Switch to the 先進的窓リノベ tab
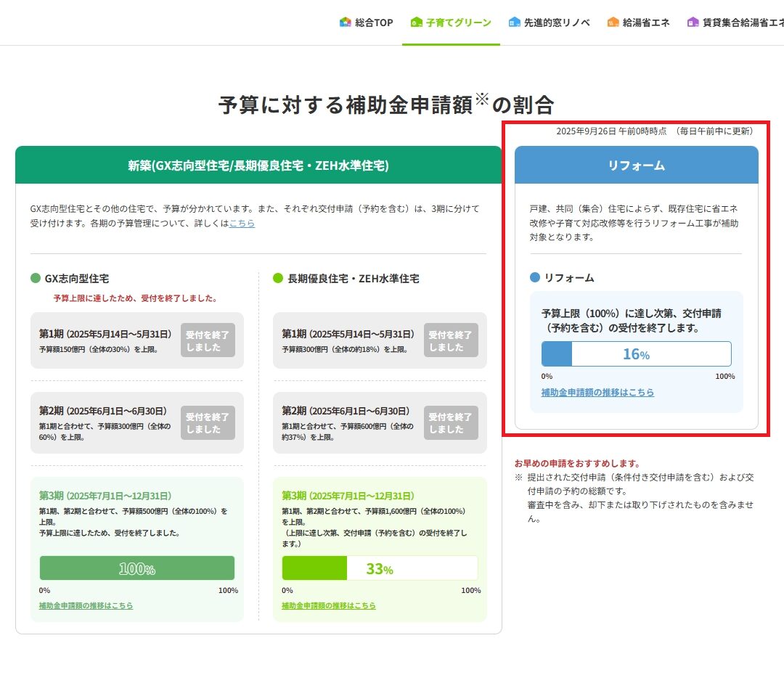The image size is (784, 691). (x=557, y=23)
